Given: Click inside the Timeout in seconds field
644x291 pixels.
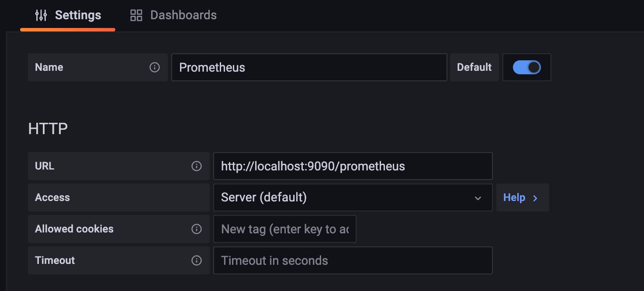Looking at the screenshot, I should tap(353, 260).
